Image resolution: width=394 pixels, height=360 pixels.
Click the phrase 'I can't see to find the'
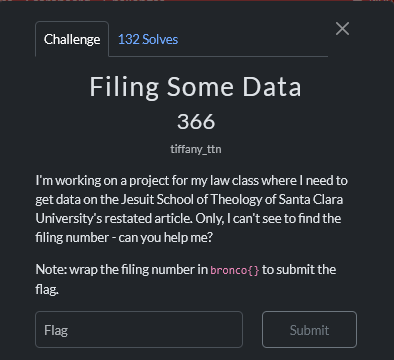(x=284, y=219)
